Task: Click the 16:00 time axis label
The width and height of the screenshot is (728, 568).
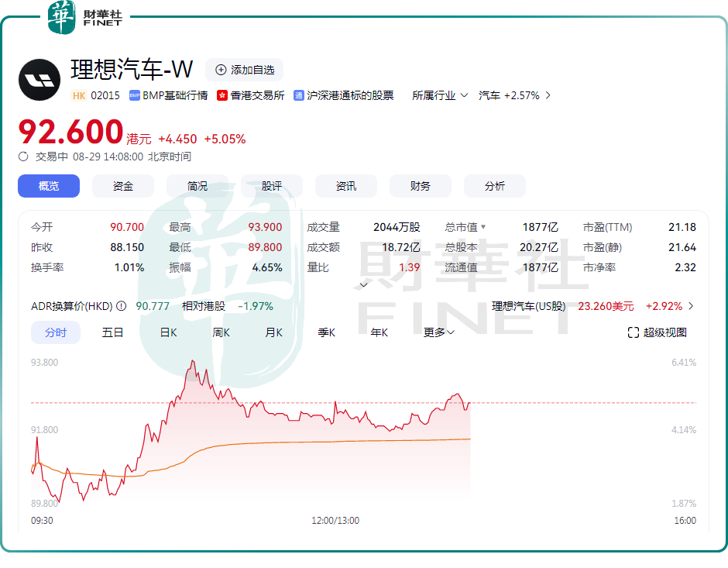Action: [x=685, y=521]
